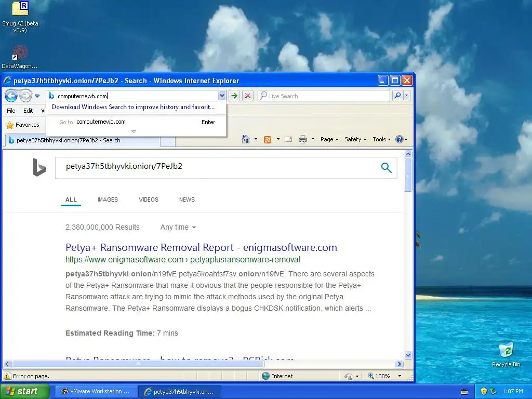Click the Error on page warning icon
532x399 pixels.
tap(7, 376)
